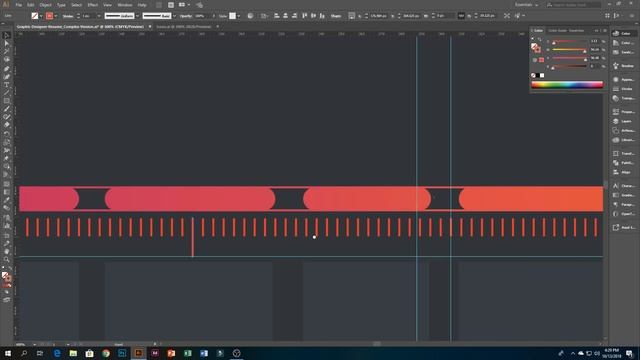Click the Opacity label in control bar
Screen dimensions: 640x360
click(186, 16)
